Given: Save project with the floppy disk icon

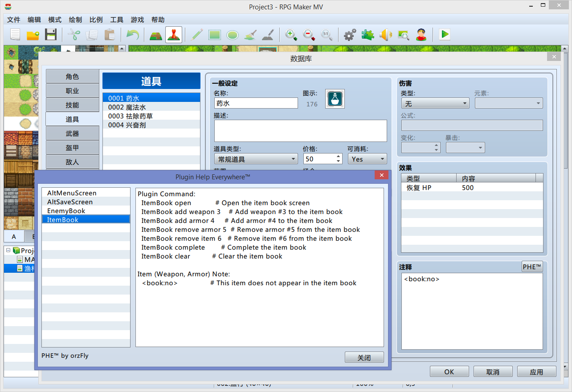Looking at the screenshot, I should click(x=51, y=35).
